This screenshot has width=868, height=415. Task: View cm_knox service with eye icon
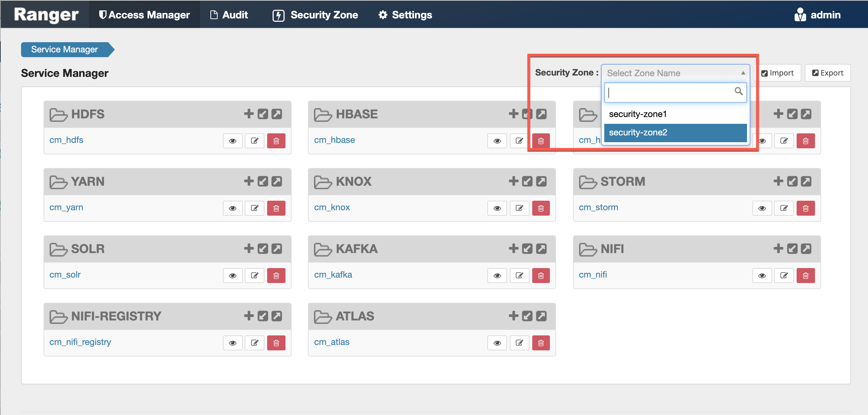pyautogui.click(x=497, y=208)
